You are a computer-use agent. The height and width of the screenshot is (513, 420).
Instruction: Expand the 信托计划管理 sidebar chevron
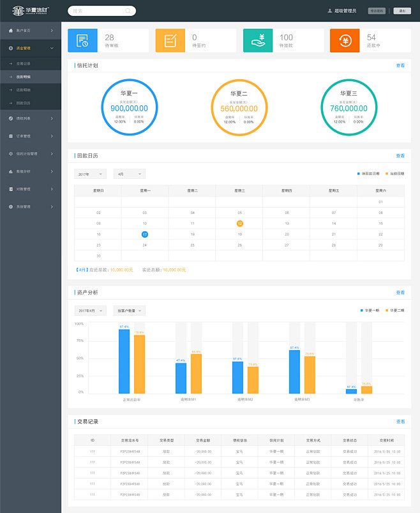52,154
